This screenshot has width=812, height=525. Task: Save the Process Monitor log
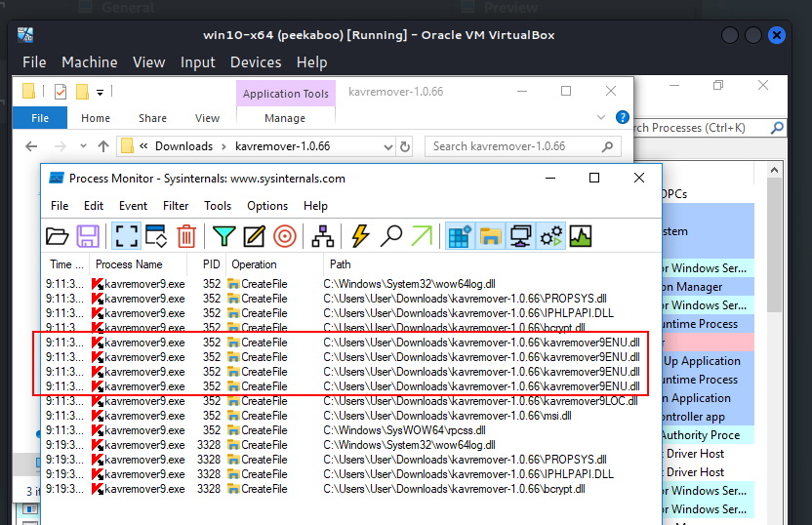(x=88, y=236)
